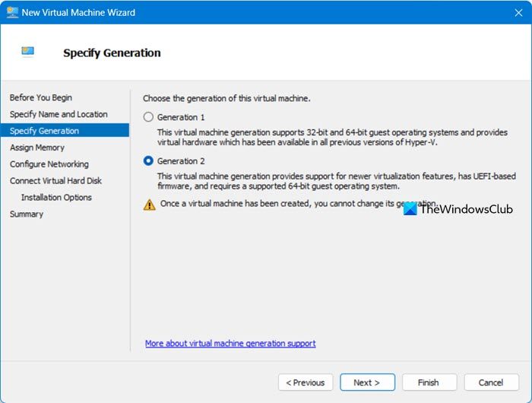Open Specify Name and Location step

click(x=59, y=114)
